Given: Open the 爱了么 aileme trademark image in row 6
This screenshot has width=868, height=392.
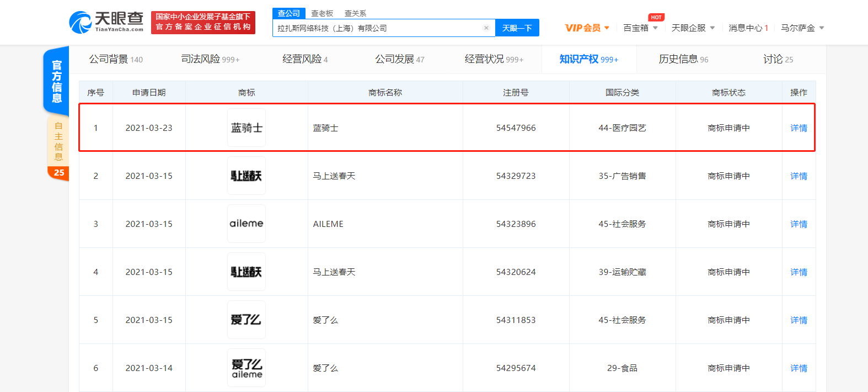Looking at the screenshot, I should pyautogui.click(x=247, y=368).
